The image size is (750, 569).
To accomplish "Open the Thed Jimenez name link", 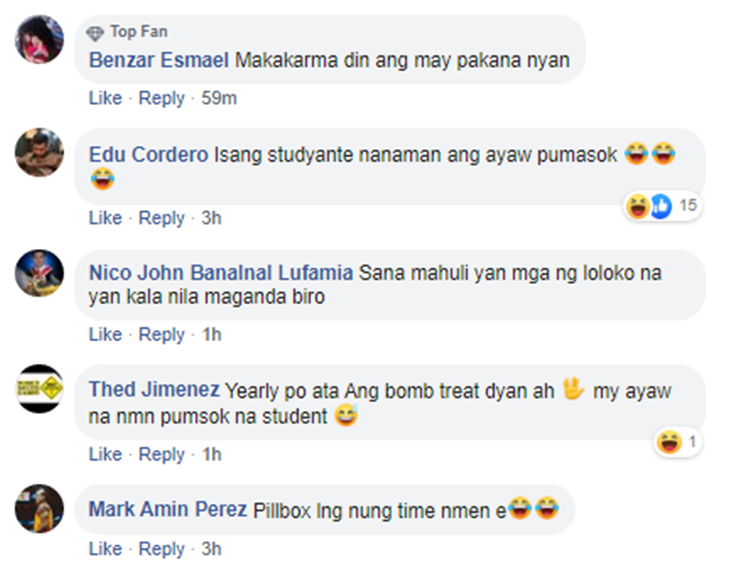I will [153, 390].
